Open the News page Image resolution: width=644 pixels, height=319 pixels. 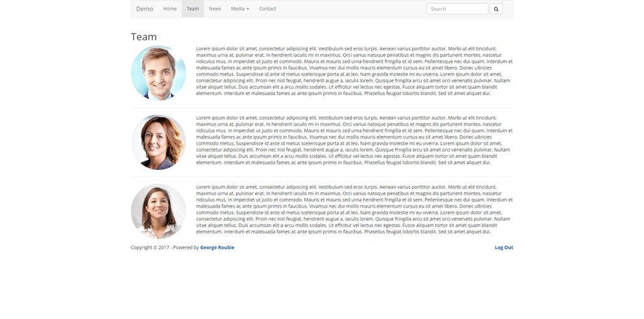(x=215, y=9)
